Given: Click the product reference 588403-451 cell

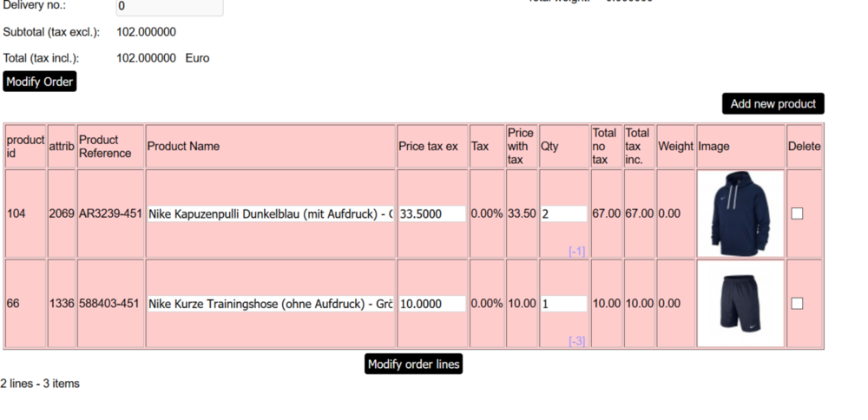Looking at the screenshot, I should [x=110, y=304].
